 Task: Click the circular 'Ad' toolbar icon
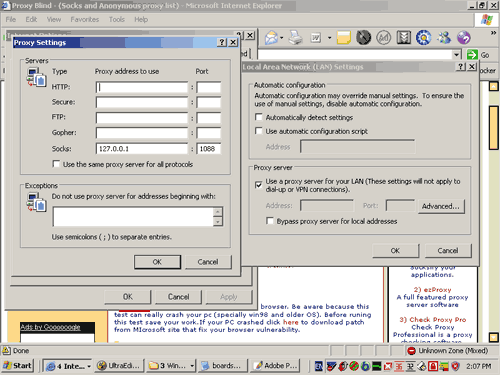[x=384, y=38]
